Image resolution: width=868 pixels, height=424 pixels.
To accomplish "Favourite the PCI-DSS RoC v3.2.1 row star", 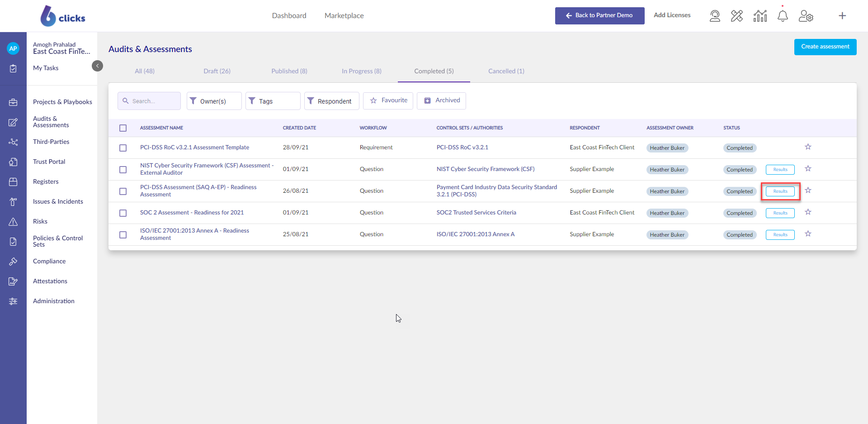I will [x=808, y=147].
